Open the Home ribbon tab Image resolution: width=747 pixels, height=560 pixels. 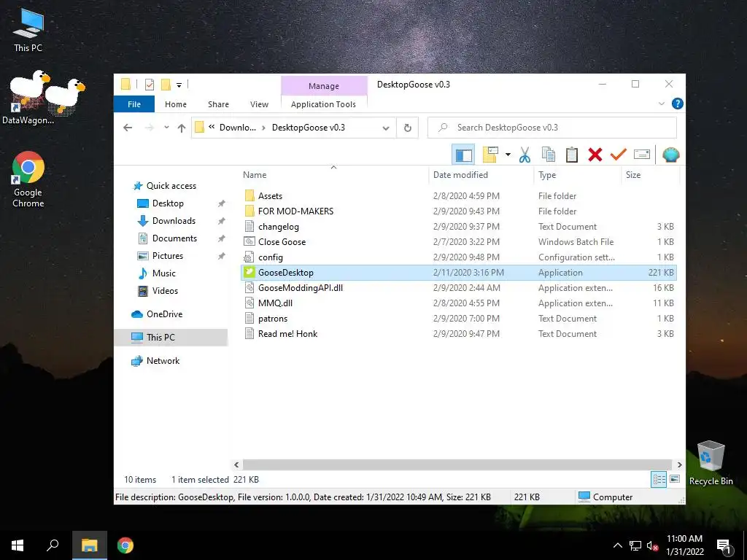coord(176,104)
